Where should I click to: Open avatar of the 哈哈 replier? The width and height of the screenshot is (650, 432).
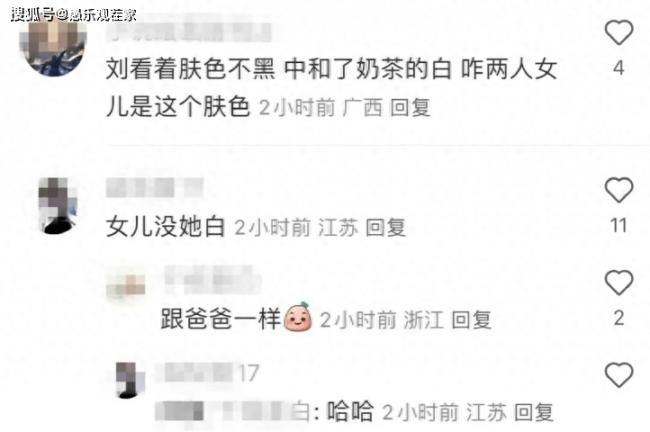pyautogui.click(x=130, y=380)
